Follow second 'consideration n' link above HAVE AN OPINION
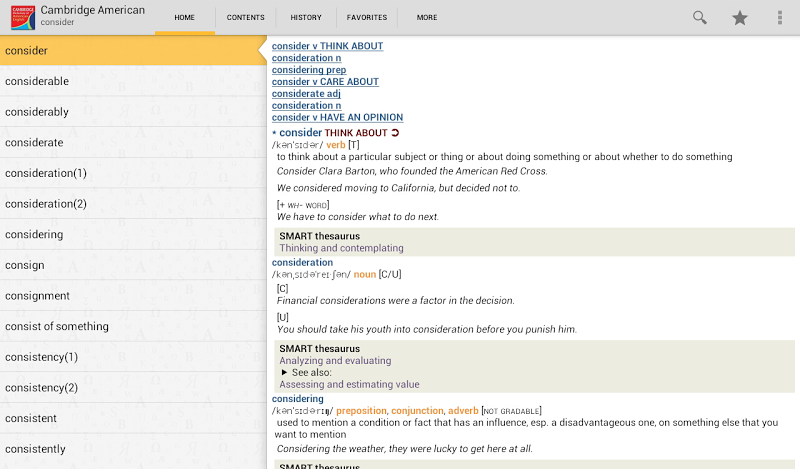800x469 pixels. (x=306, y=106)
